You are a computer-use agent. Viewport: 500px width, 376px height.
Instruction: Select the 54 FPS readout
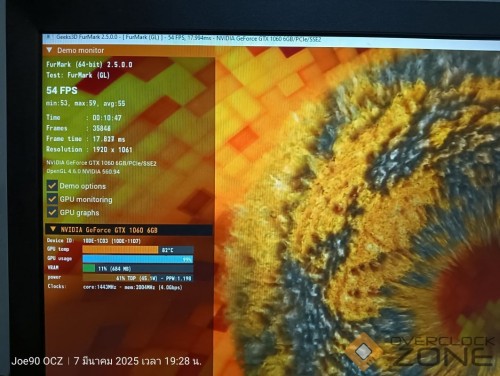coord(62,90)
